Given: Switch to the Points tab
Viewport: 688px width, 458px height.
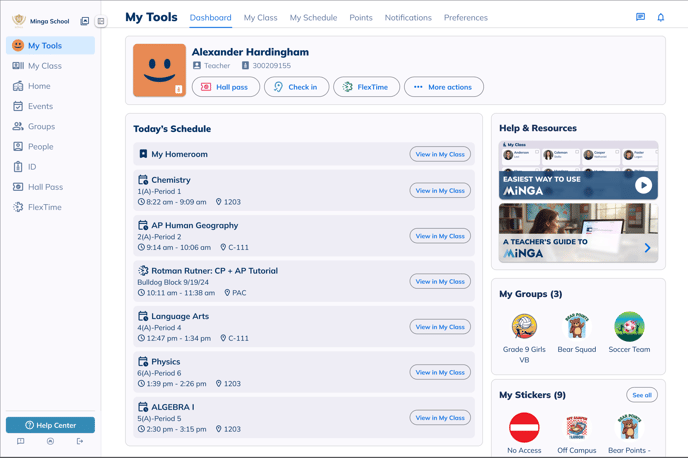Looking at the screenshot, I should coord(360,17).
